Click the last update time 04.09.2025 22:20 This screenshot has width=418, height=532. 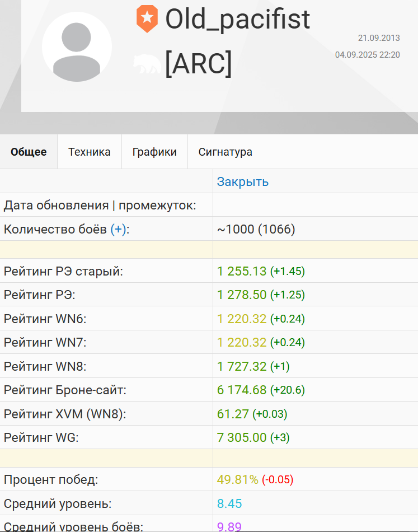click(x=368, y=55)
